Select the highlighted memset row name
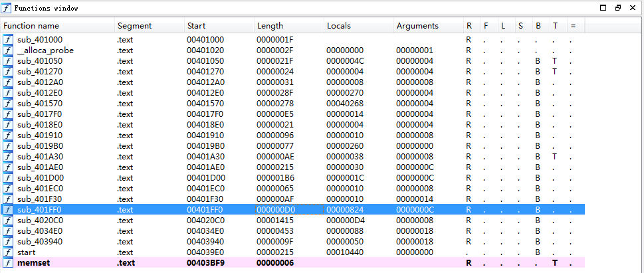This screenshot has height=273, width=644. (33, 263)
